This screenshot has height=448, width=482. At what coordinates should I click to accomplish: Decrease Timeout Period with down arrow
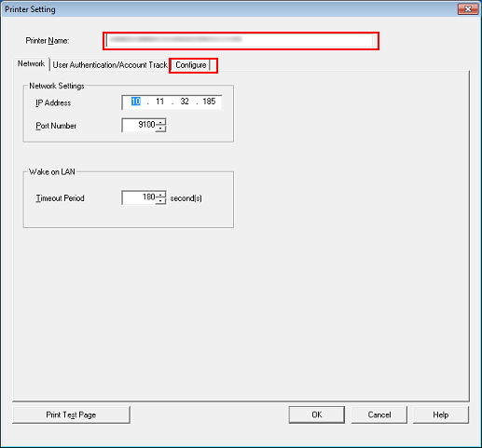[160, 200]
